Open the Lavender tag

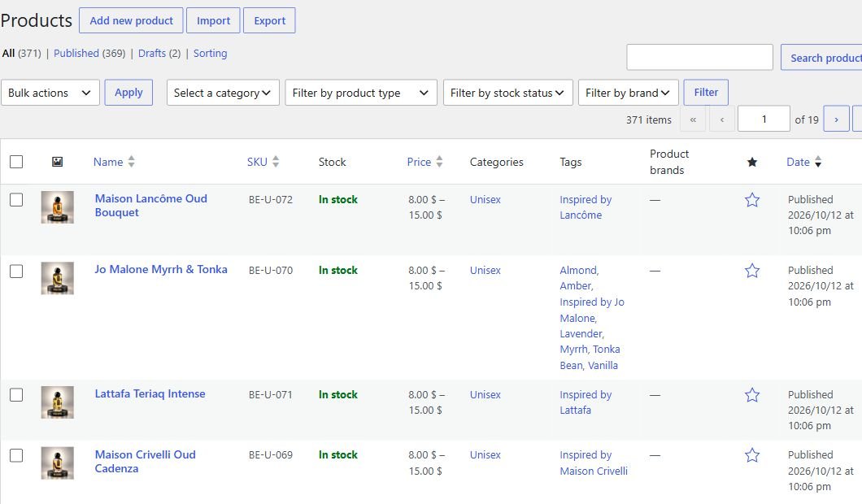coord(581,333)
